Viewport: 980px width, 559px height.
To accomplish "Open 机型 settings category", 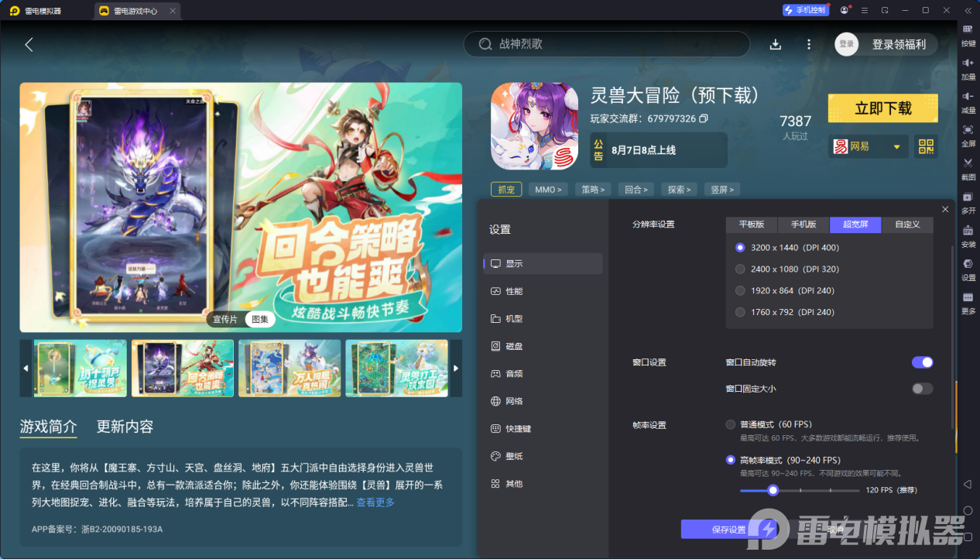I will (543, 319).
